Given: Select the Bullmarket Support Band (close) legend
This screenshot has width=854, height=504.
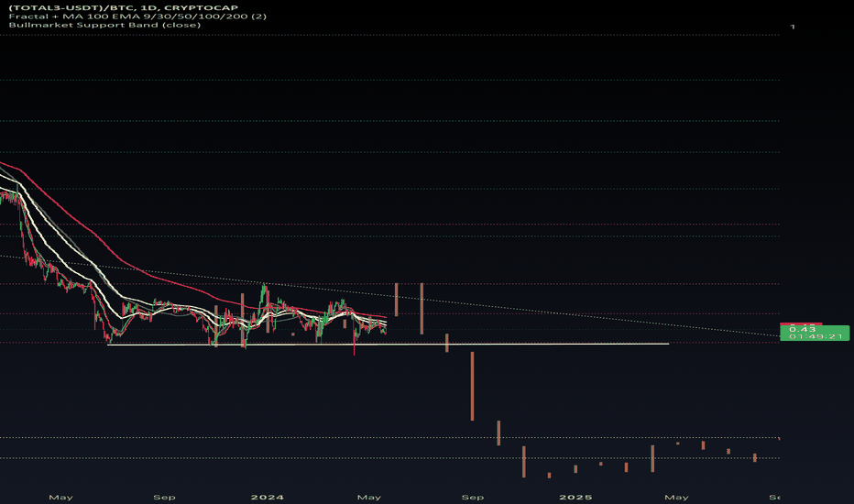Looking at the screenshot, I should 104,25.
